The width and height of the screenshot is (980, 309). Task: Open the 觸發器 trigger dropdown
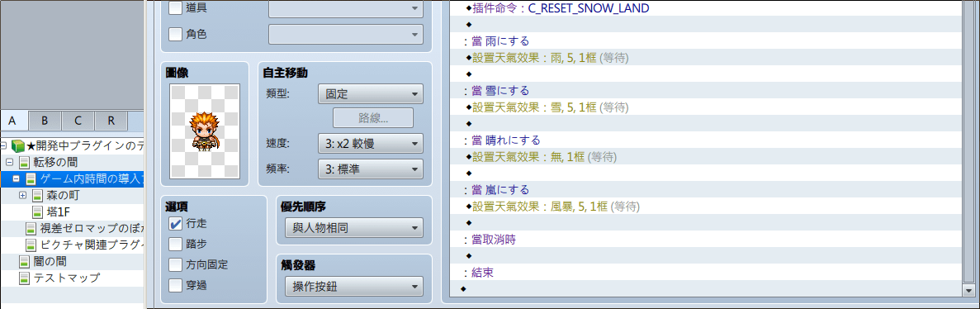click(353, 287)
